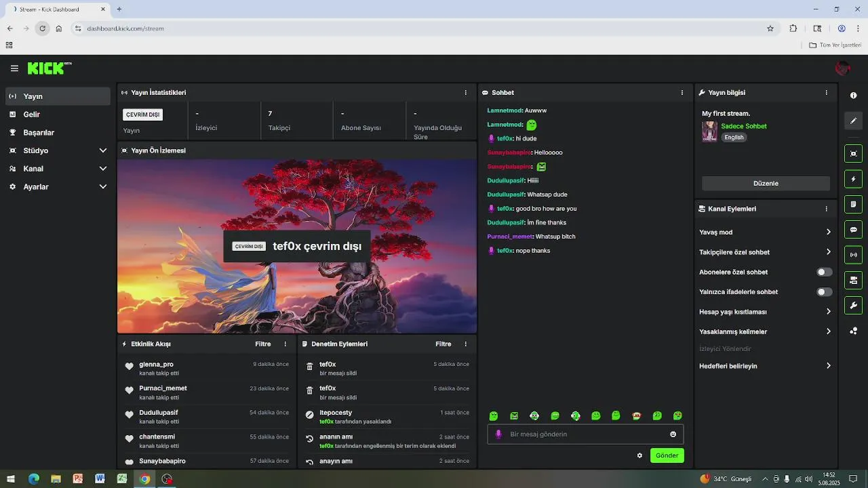Reload the page in browser toolbar

click(x=43, y=28)
